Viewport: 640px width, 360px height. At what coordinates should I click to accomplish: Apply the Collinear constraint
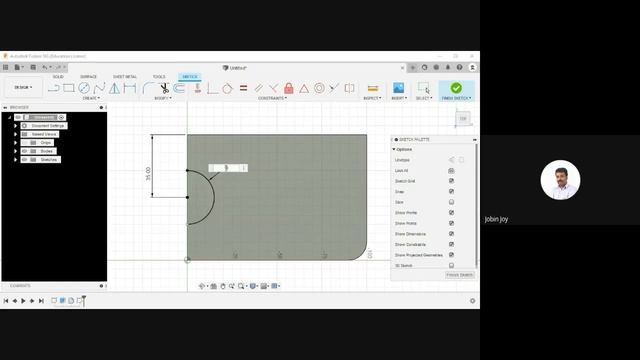point(334,88)
